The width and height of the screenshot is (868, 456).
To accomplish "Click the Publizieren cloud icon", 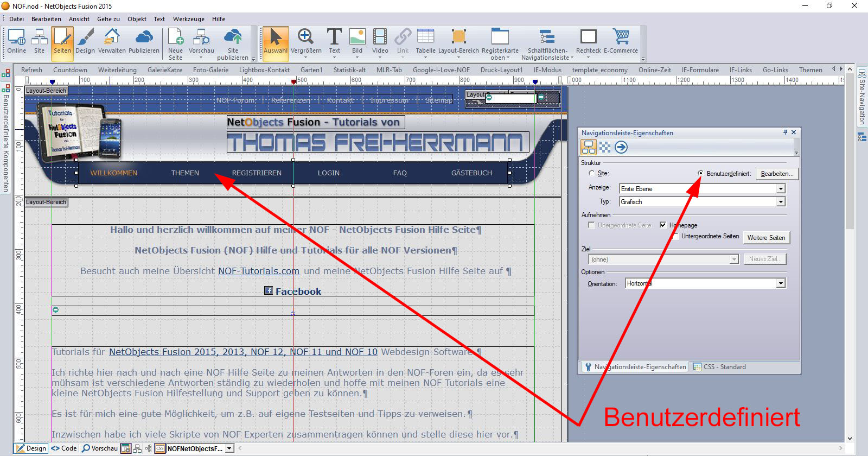I will 144,37.
